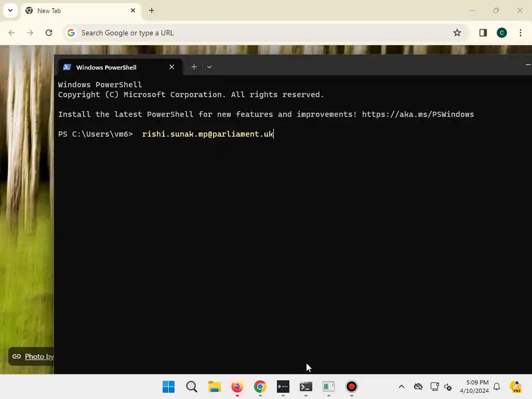532x399 pixels.
Task: Open Chrome three-dot menu
Action: [520, 33]
